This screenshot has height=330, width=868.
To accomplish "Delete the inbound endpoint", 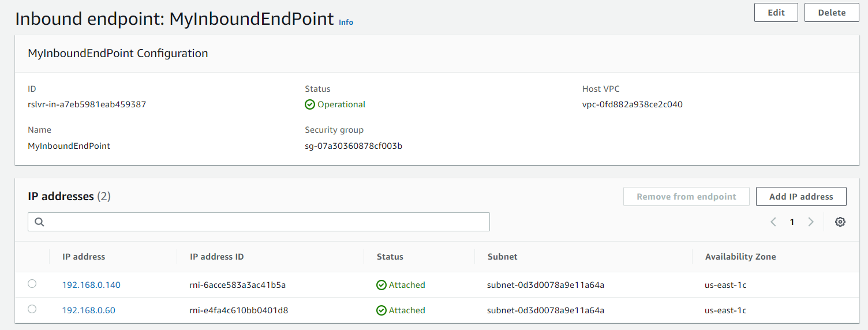I will [x=832, y=13].
